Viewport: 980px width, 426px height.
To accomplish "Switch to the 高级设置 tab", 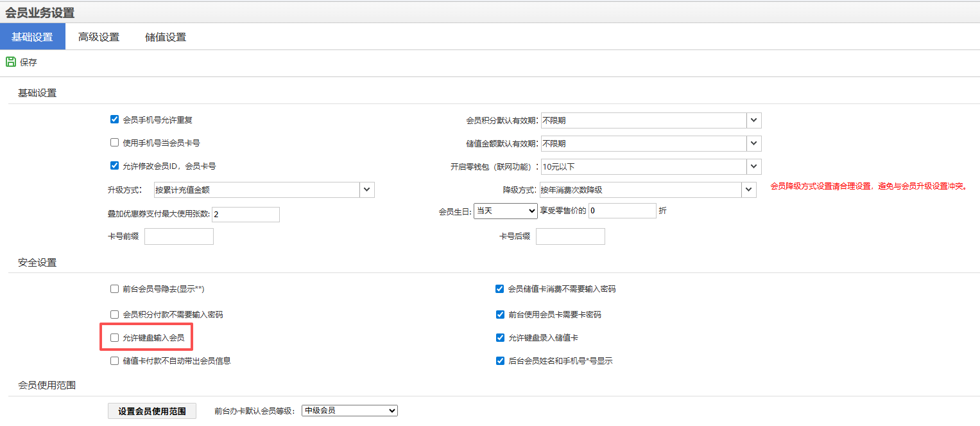I will click(x=98, y=37).
